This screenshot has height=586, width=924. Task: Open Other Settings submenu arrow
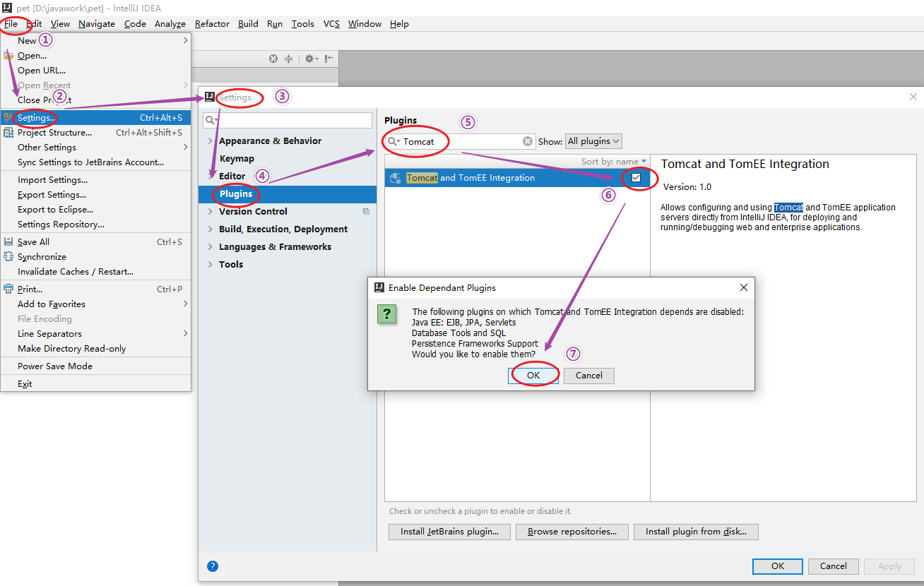pyautogui.click(x=186, y=147)
